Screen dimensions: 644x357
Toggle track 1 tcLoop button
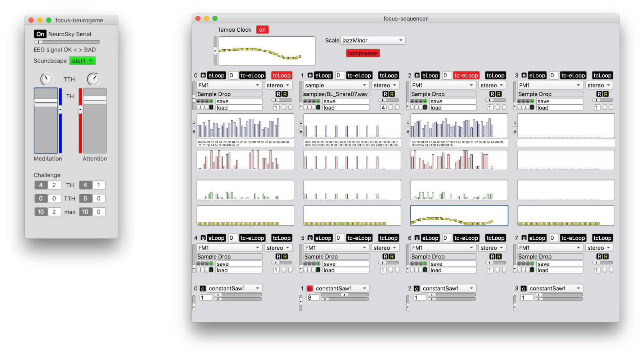coord(388,76)
